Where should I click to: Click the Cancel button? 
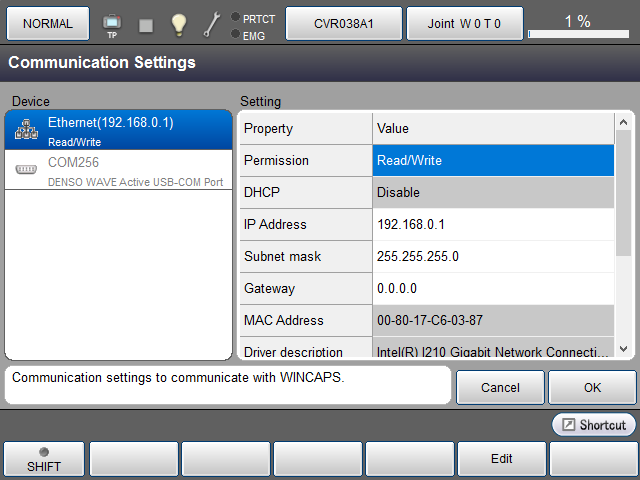tap(500, 387)
